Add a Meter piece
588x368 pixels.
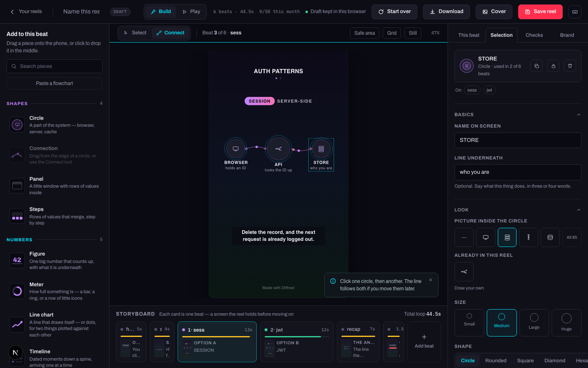point(55,291)
